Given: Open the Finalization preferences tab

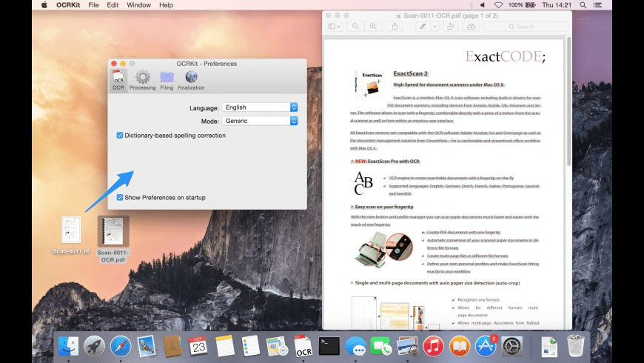Looking at the screenshot, I should point(191,80).
